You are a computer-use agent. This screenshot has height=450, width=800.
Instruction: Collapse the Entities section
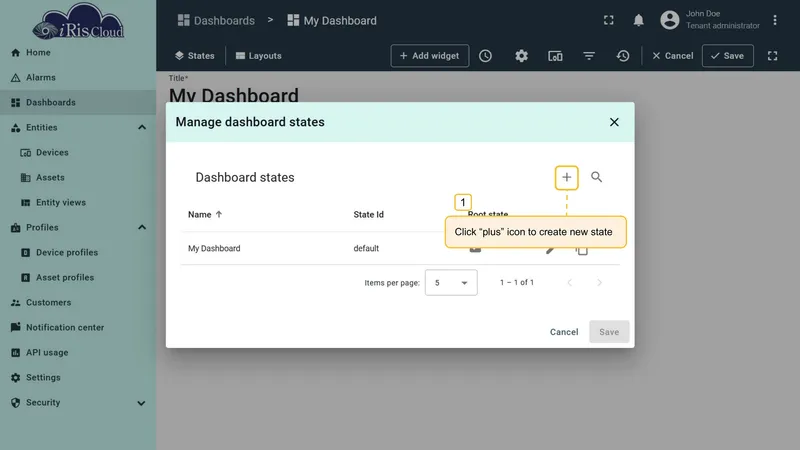pos(142,128)
